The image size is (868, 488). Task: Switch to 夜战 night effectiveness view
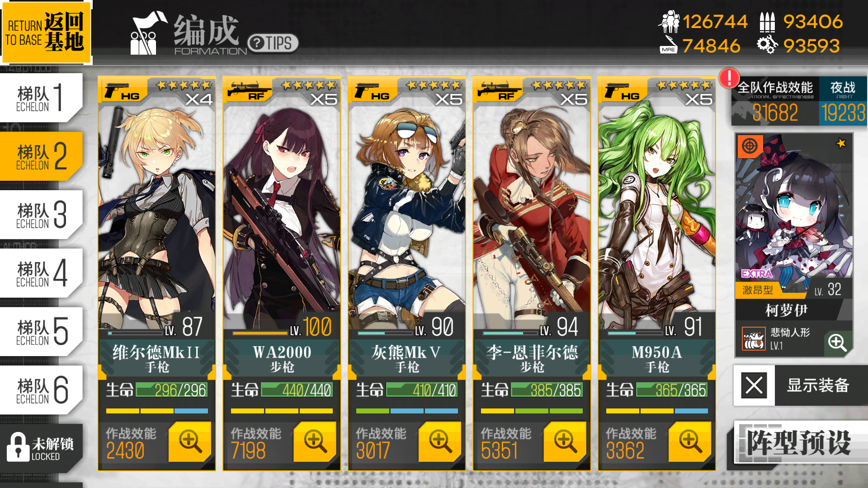coord(843,101)
